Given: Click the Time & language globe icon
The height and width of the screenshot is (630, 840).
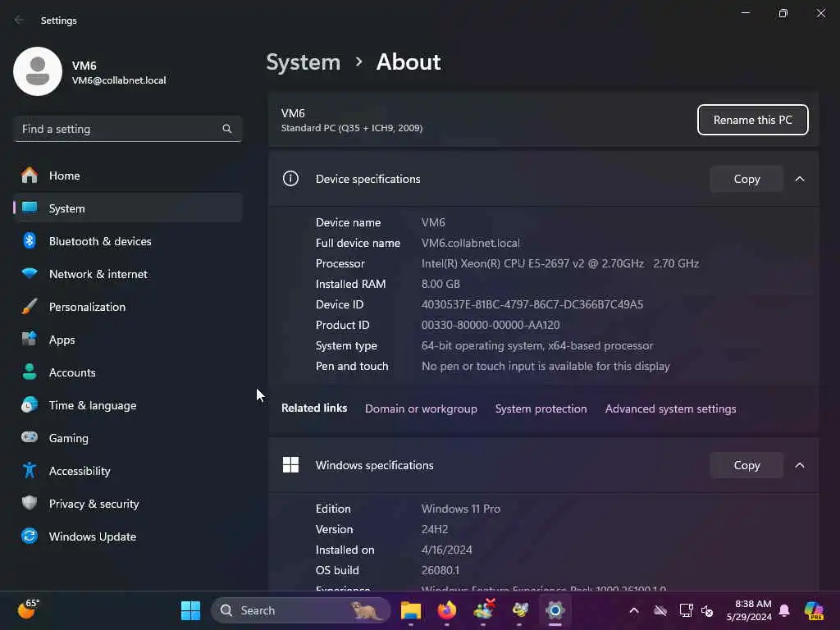Looking at the screenshot, I should click(30, 404).
